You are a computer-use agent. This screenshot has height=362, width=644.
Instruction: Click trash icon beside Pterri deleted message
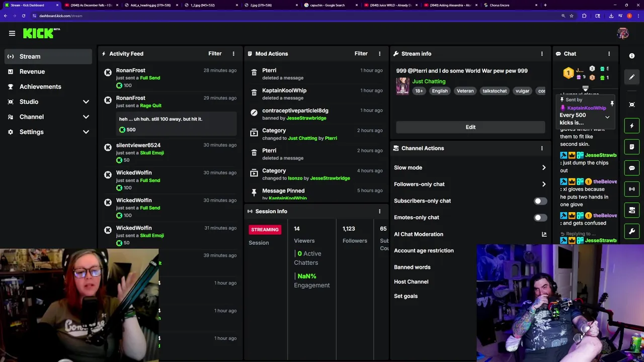(x=254, y=73)
